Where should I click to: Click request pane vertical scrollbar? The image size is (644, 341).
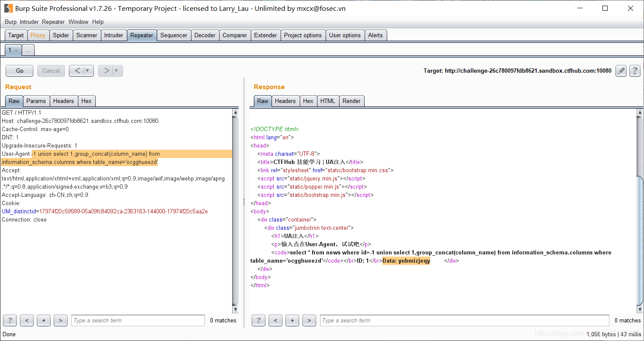tap(236, 211)
